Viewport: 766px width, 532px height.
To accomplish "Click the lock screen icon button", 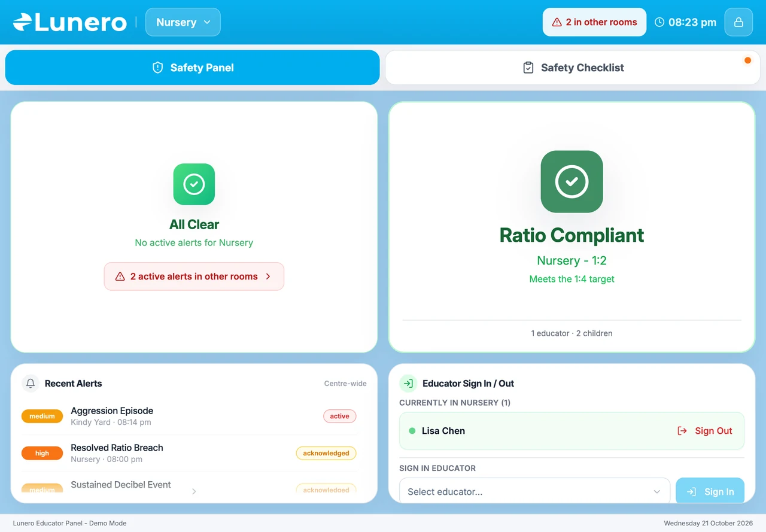I will pyautogui.click(x=738, y=22).
